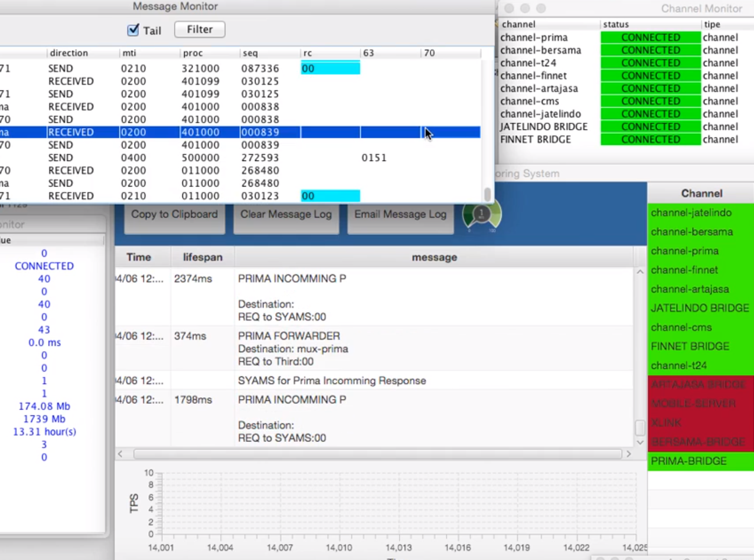Click the Email Message Log button
The height and width of the screenshot is (560, 754).
tap(400, 215)
